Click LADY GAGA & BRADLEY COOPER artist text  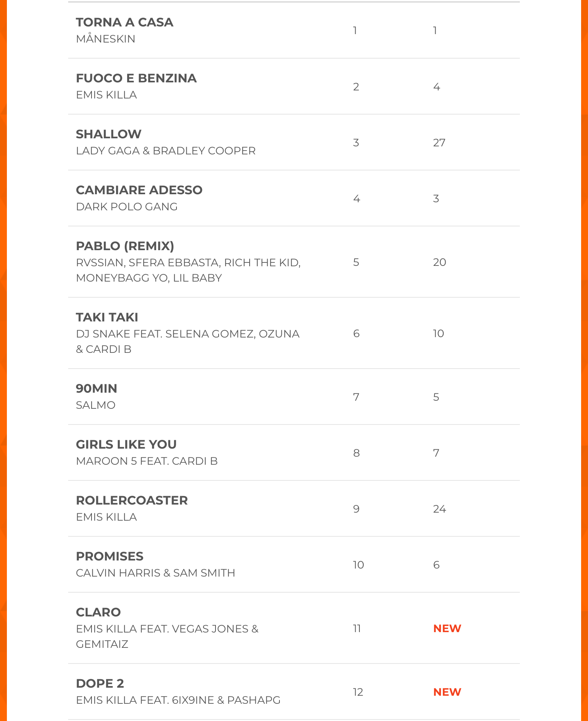click(165, 151)
